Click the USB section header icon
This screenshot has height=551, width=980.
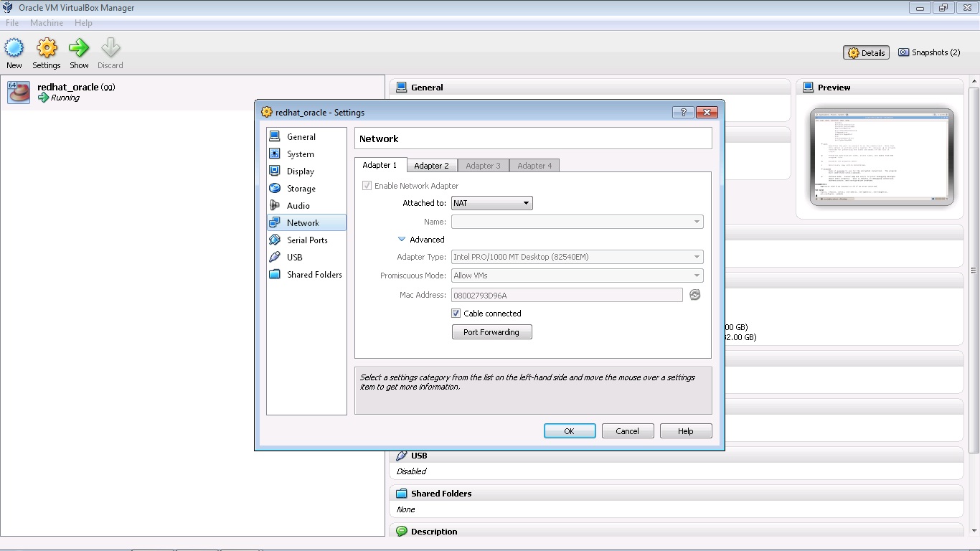[402, 456]
